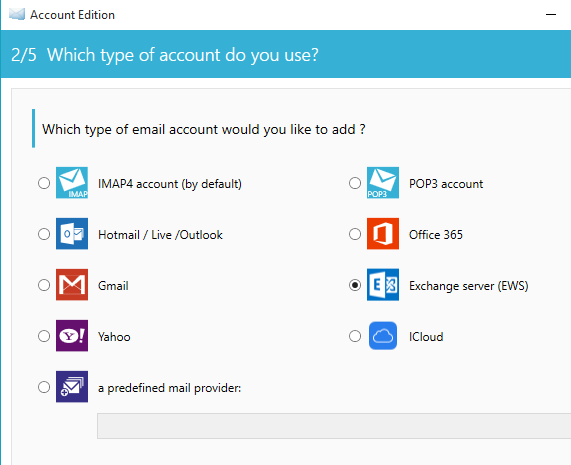Click the POP3 envelope icon

pos(383,183)
